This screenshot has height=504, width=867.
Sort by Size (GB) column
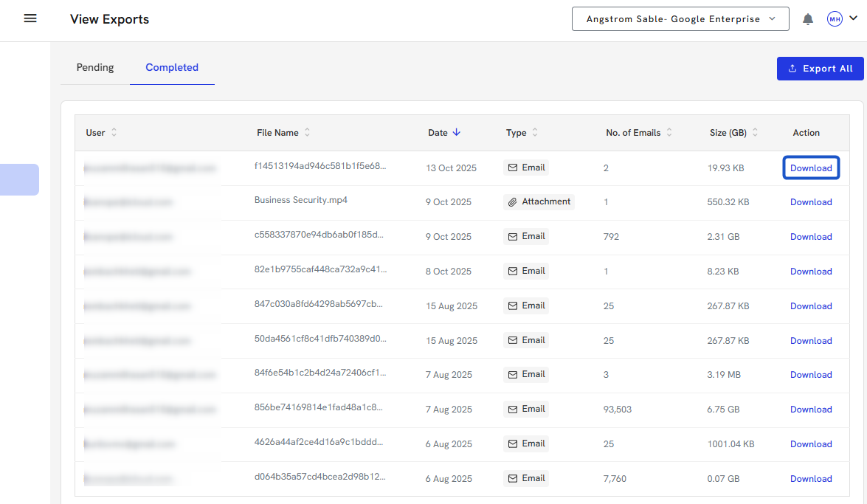coord(755,133)
